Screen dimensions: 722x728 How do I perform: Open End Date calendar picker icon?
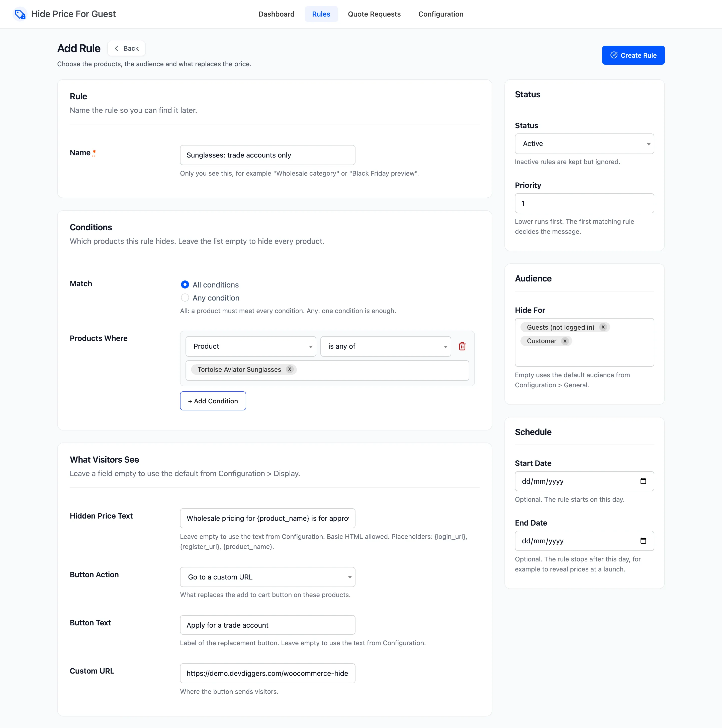[x=643, y=541]
